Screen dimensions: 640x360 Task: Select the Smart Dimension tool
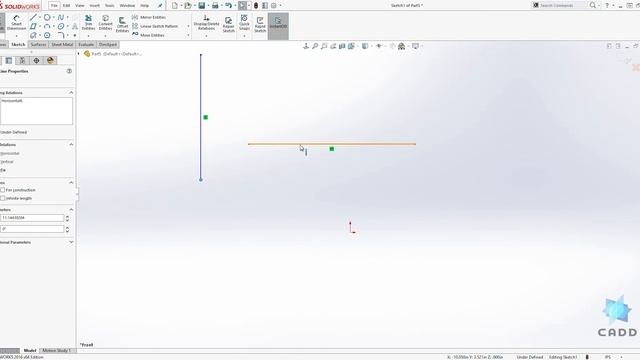click(x=16, y=23)
